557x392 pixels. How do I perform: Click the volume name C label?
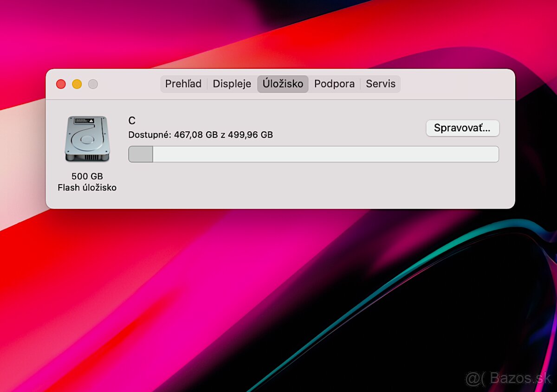(132, 121)
